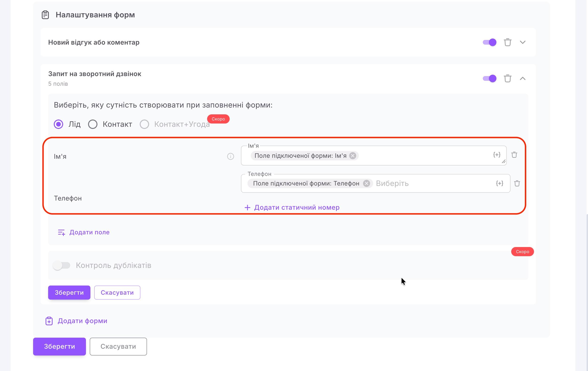Click the '5 полів' subtitle text
This screenshot has width=588, height=371.
tap(58, 84)
